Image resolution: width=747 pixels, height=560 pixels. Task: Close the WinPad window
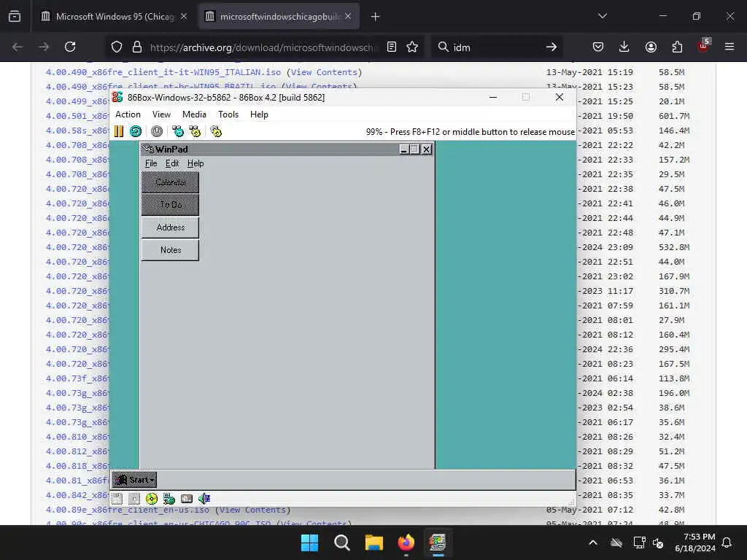coord(427,149)
